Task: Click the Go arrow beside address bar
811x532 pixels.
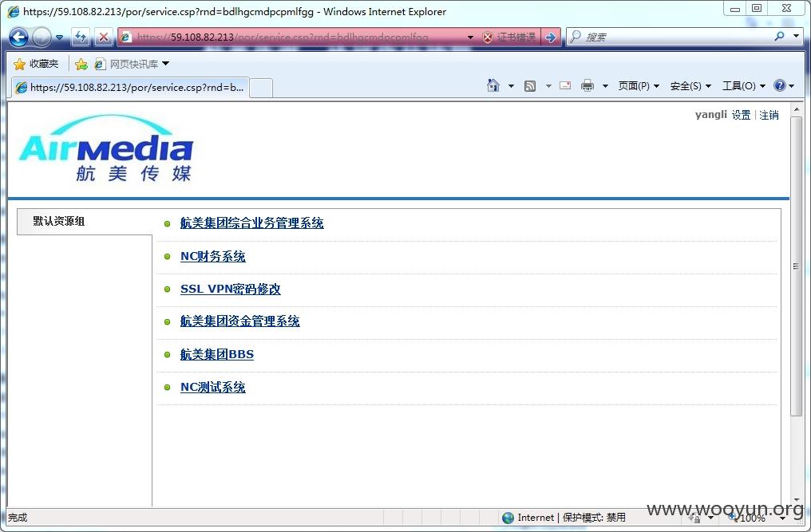Action: [x=551, y=37]
